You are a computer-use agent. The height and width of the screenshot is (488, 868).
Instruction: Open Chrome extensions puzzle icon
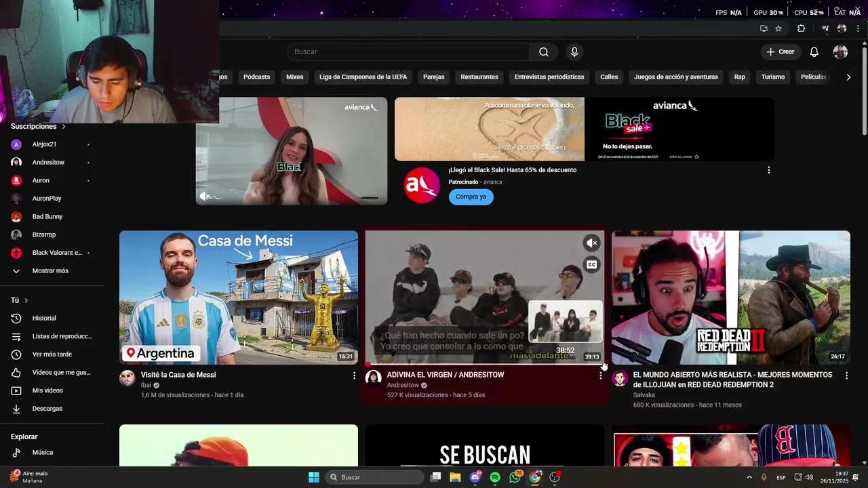(801, 28)
